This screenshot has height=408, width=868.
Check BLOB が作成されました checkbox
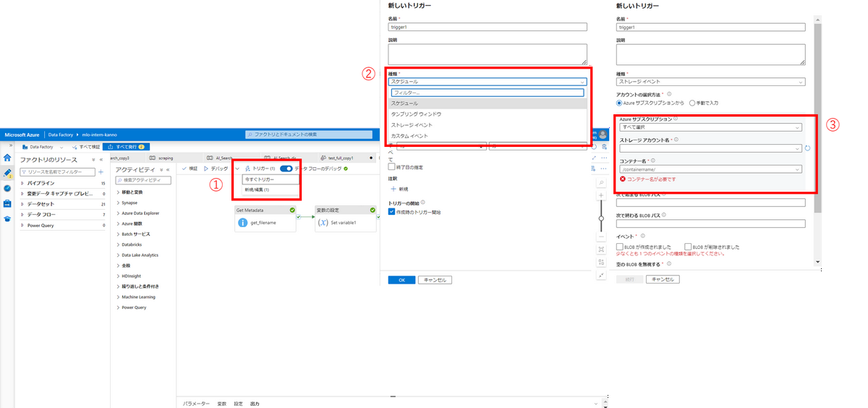tap(619, 247)
